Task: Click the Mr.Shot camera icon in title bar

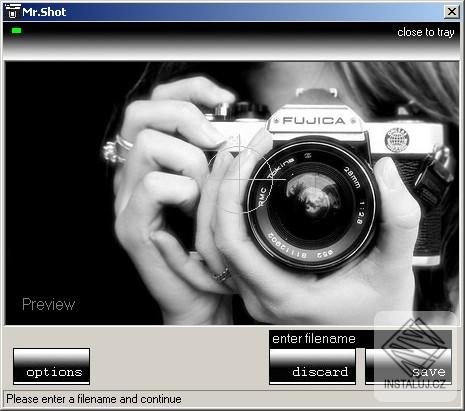Action: [x=12, y=11]
